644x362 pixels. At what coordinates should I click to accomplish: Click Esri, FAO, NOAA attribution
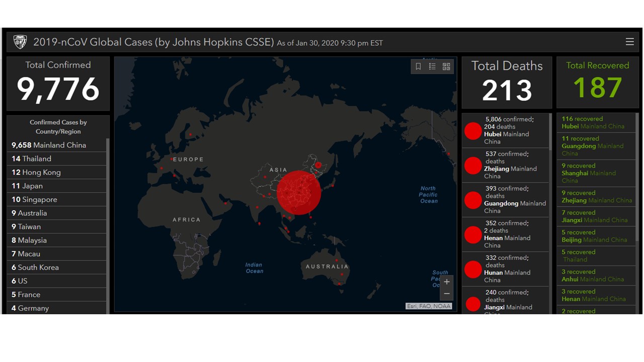tap(429, 306)
